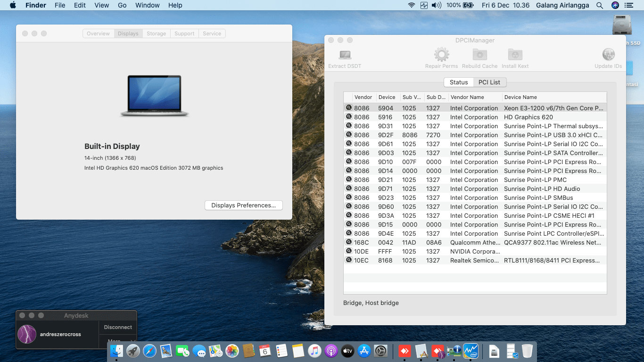Click magnifier icon for the NVIDIA row

tap(348, 251)
